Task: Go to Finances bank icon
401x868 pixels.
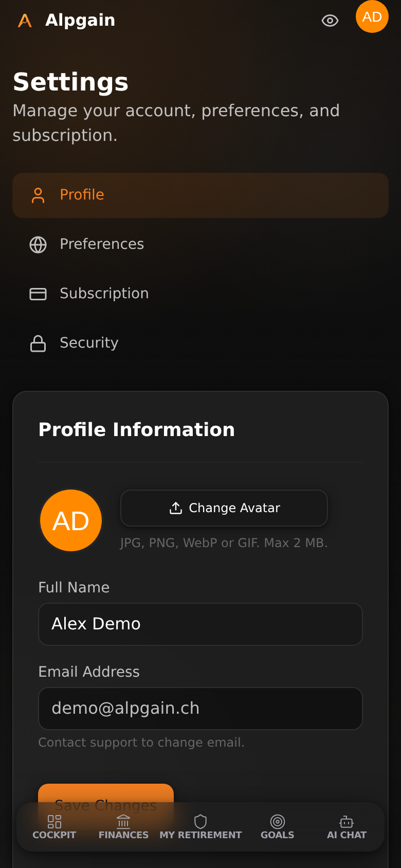Action: tap(123, 821)
